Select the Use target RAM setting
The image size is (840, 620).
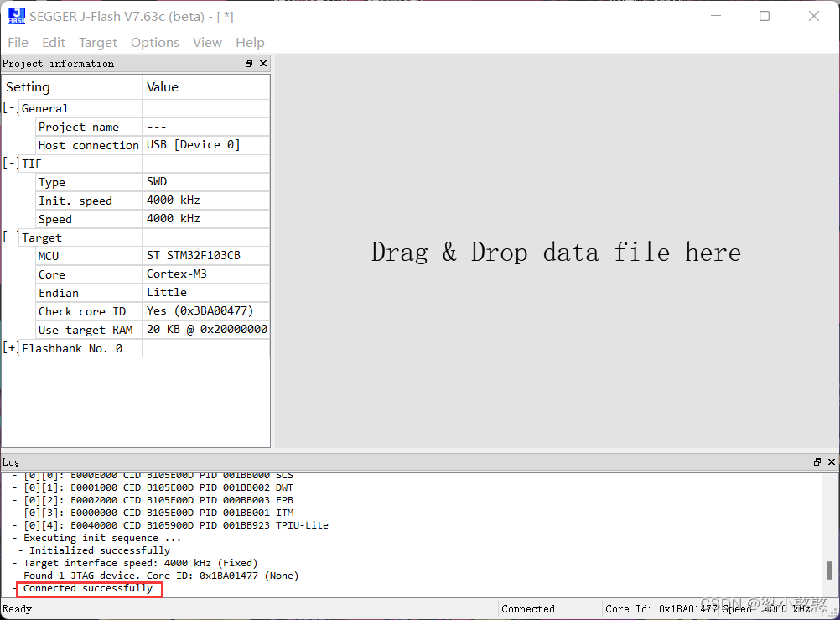[x=153, y=330]
